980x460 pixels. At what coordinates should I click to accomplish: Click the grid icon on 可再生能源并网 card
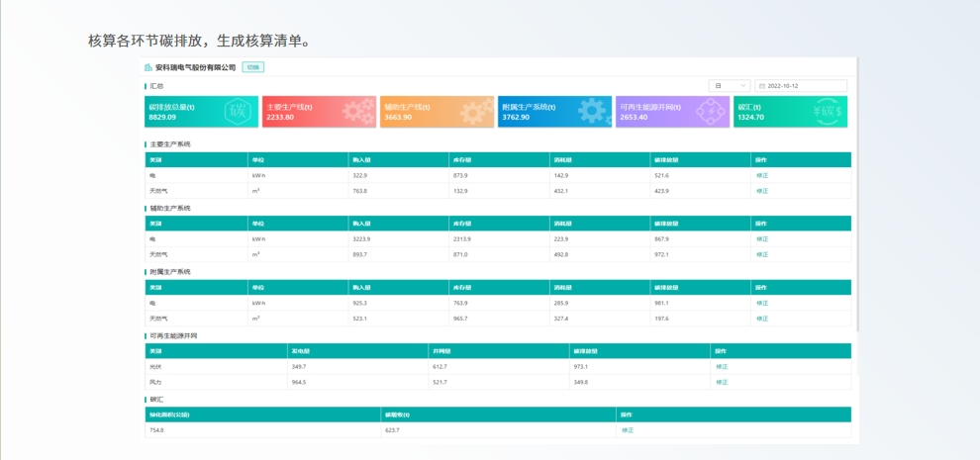[711, 111]
